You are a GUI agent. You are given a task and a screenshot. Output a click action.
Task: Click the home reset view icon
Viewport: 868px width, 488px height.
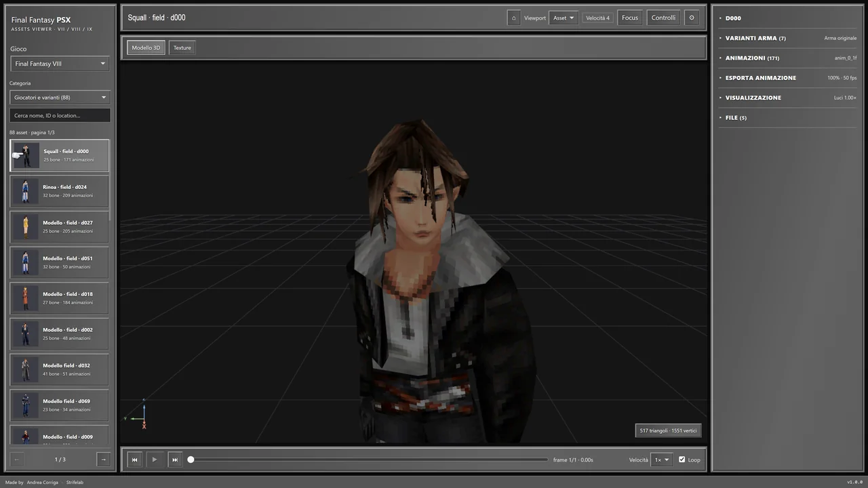[x=513, y=18]
